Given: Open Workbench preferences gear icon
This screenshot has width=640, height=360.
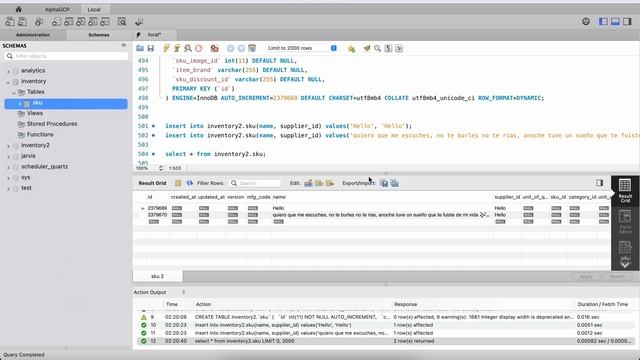Looking at the screenshot, I should (586, 22).
